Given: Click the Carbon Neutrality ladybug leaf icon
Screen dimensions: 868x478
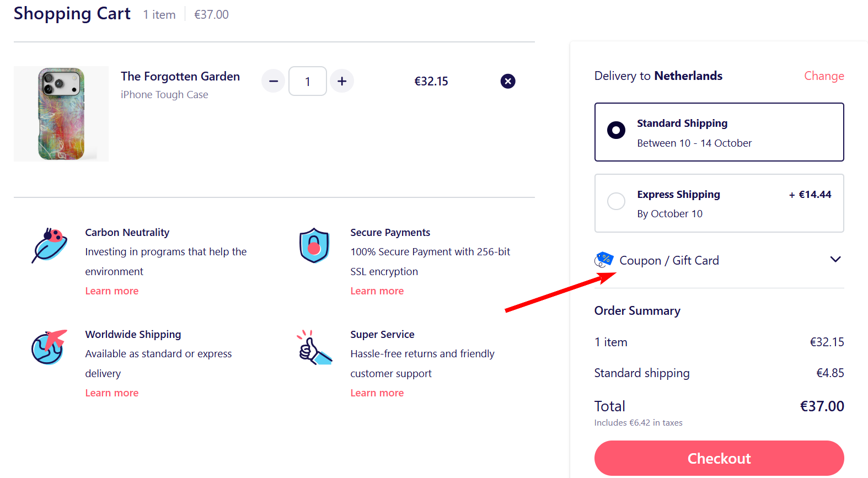Looking at the screenshot, I should tap(50, 245).
